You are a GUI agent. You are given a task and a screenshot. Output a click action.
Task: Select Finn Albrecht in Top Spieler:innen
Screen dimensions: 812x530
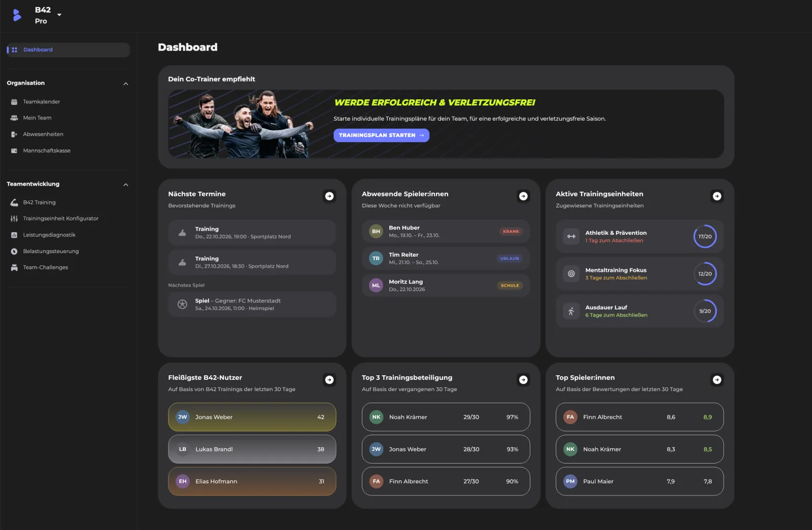[640, 417]
